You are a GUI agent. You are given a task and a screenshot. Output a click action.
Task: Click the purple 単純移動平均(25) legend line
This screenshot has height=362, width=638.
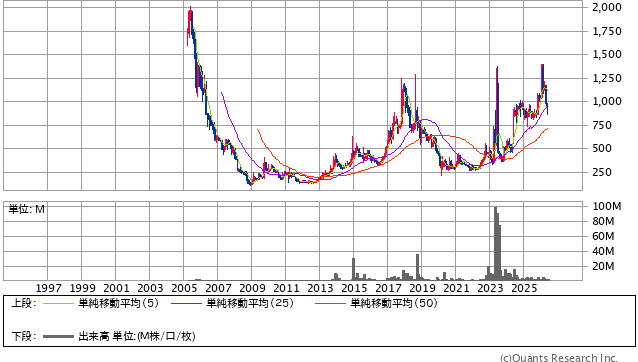coord(186,303)
